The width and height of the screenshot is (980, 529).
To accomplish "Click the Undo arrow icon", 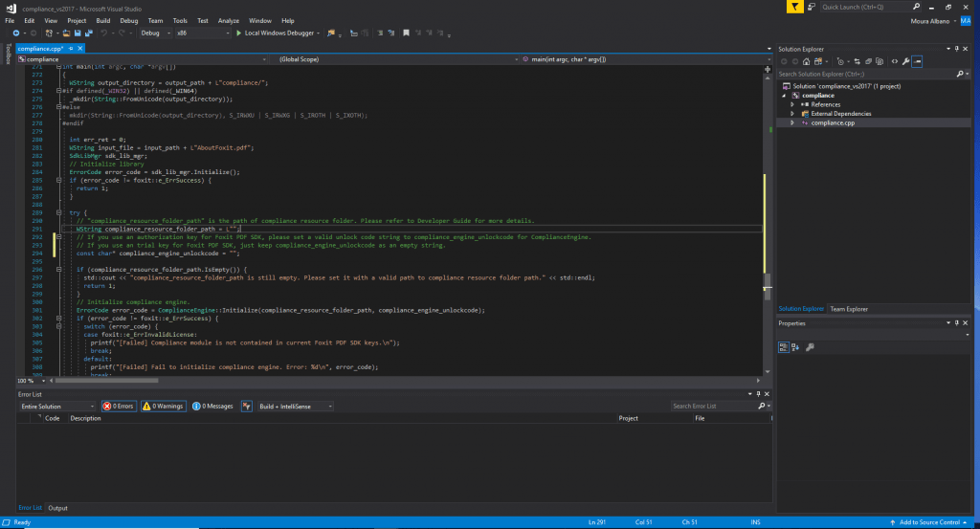I will (103, 33).
